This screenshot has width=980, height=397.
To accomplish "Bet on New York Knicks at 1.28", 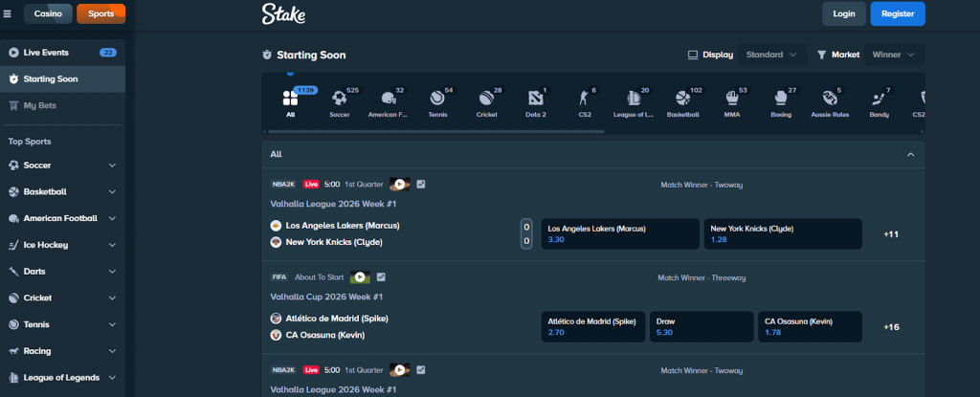I will pos(783,233).
